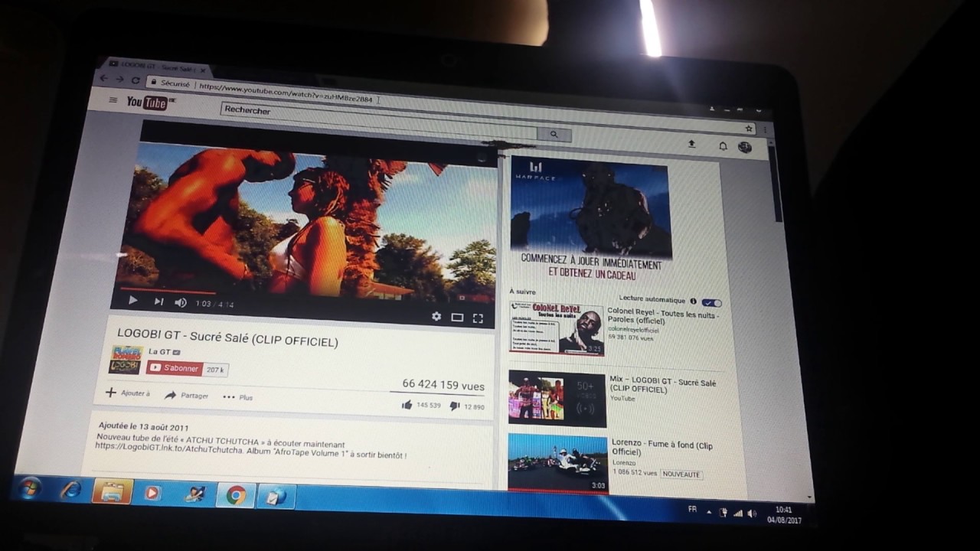Click the magnifier search button

point(554,134)
